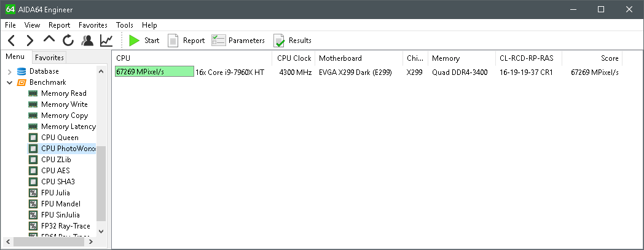Screen dimensions: 644x250
Task: Select Memory Latency benchmark label
Action: pyautogui.click(x=69, y=127)
